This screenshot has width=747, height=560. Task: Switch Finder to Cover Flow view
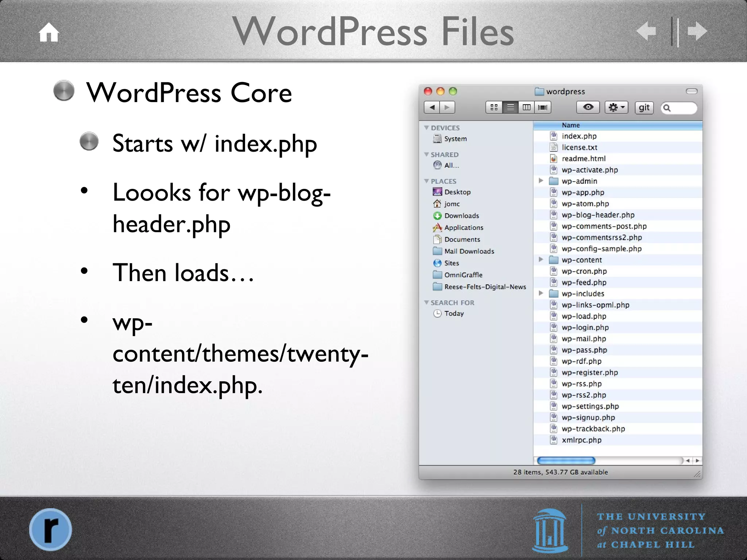click(x=543, y=107)
